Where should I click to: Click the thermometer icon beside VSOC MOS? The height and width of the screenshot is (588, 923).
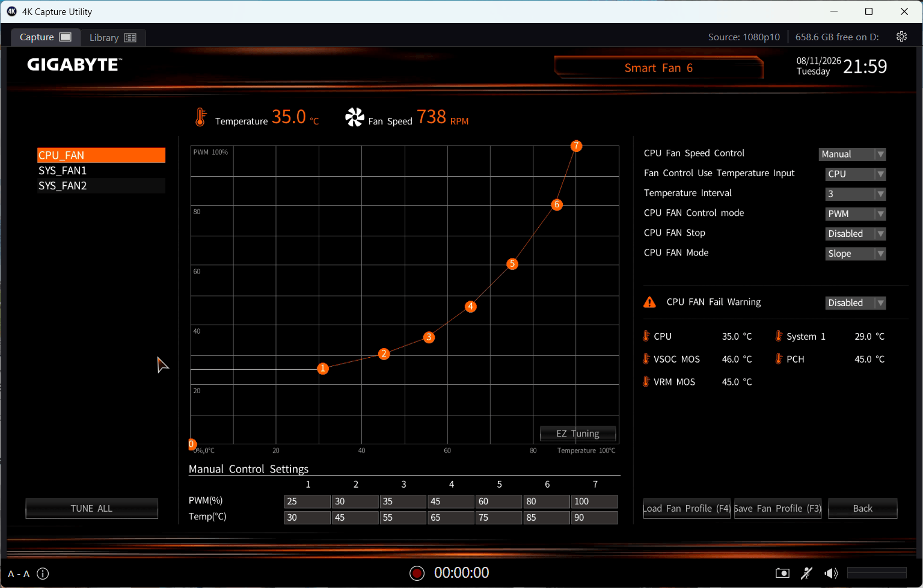[x=646, y=359]
